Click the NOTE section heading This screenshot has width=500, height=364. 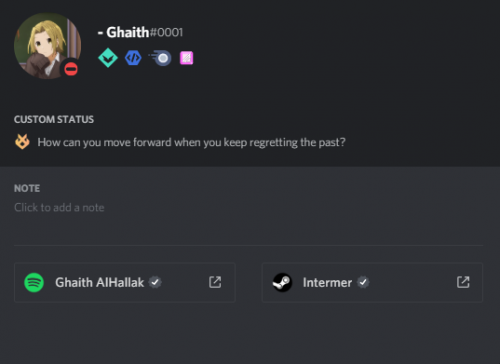pyautogui.click(x=27, y=188)
